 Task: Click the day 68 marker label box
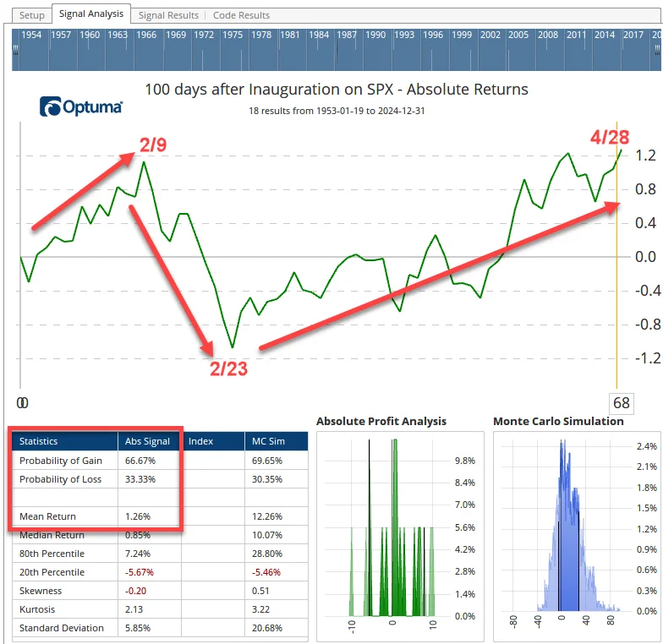click(621, 402)
